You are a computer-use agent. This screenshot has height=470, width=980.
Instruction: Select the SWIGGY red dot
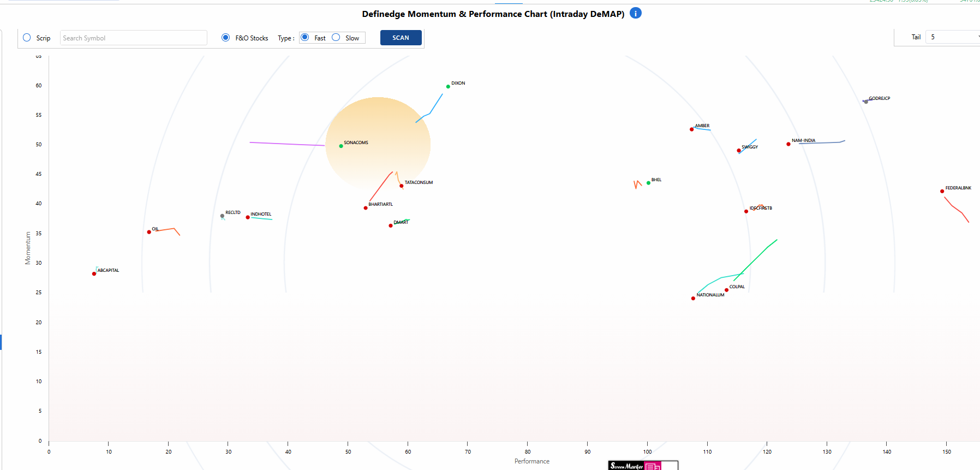(739, 151)
